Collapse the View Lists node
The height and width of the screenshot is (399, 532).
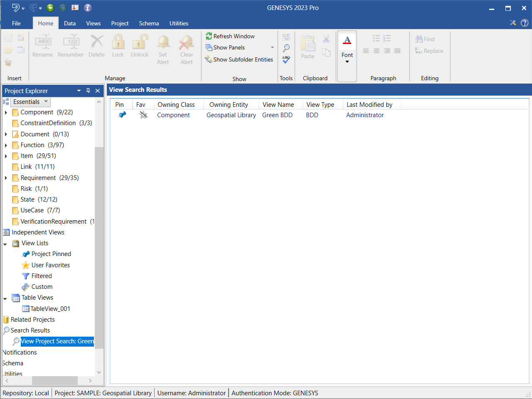pos(5,244)
